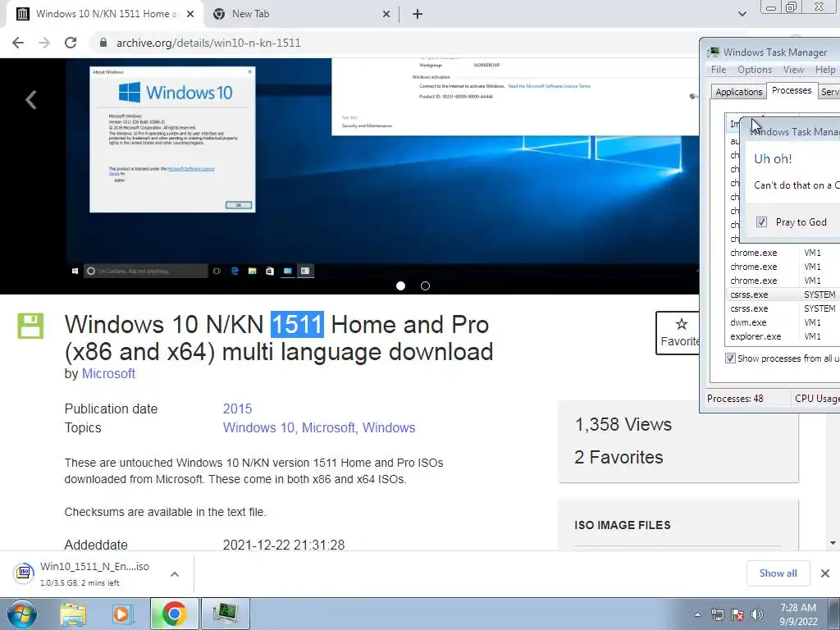Click the Addeddate value 2021-12-22 21:31:28
This screenshot has width=840, height=630.
click(x=284, y=545)
